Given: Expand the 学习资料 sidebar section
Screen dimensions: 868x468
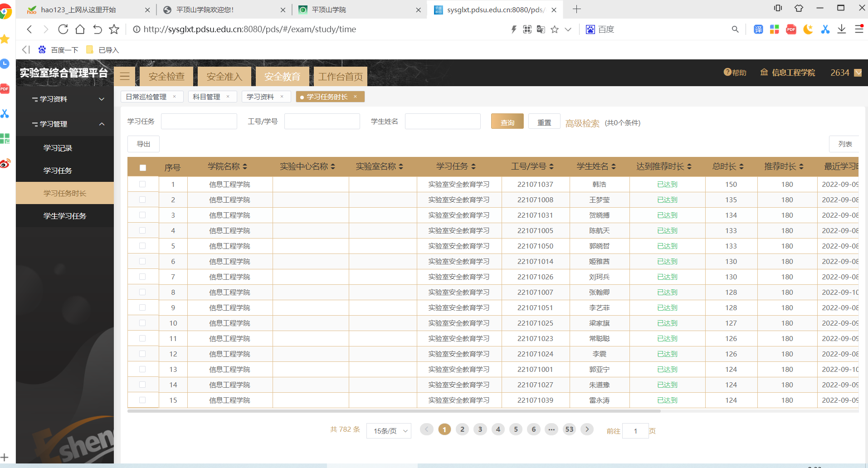Looking at the screenshot, I should point(102,99).
